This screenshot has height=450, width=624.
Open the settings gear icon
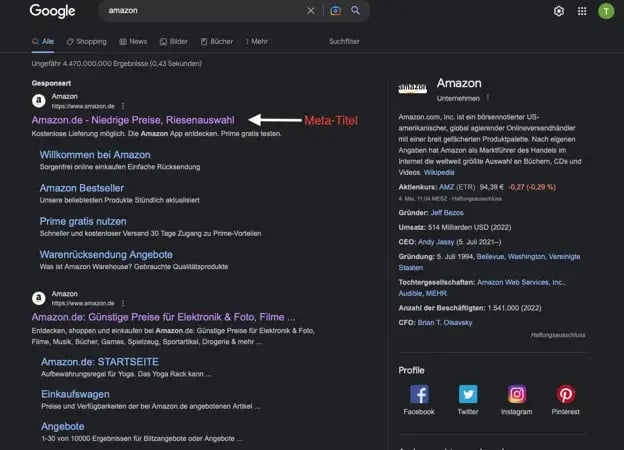click(x=559, y=11)
